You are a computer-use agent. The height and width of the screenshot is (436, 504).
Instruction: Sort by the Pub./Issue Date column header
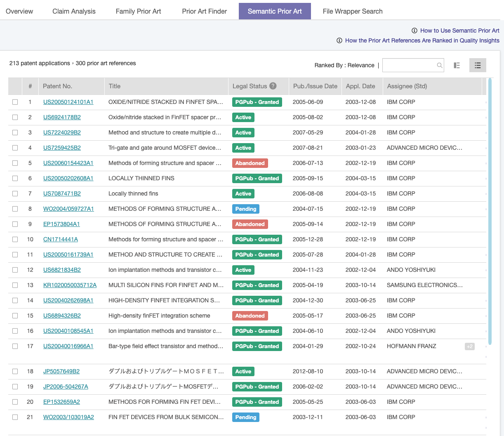(x=315, y=86)
